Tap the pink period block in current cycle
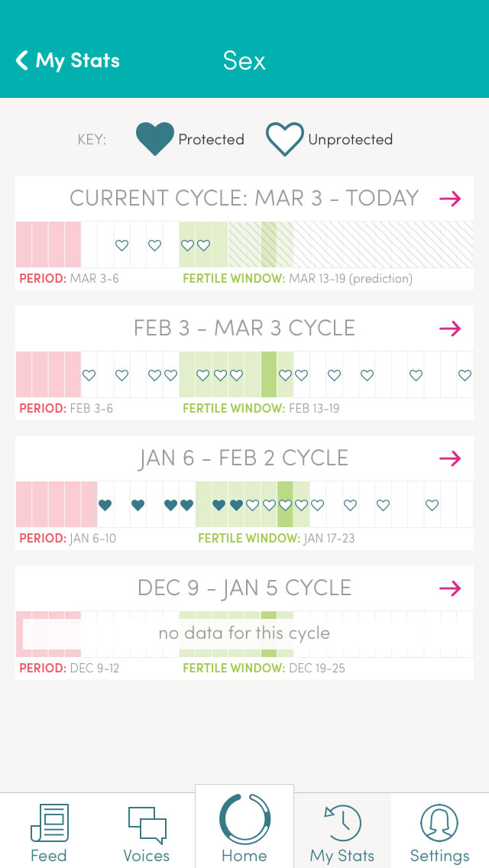Screen dimensions: 489x868 [48, 245]
